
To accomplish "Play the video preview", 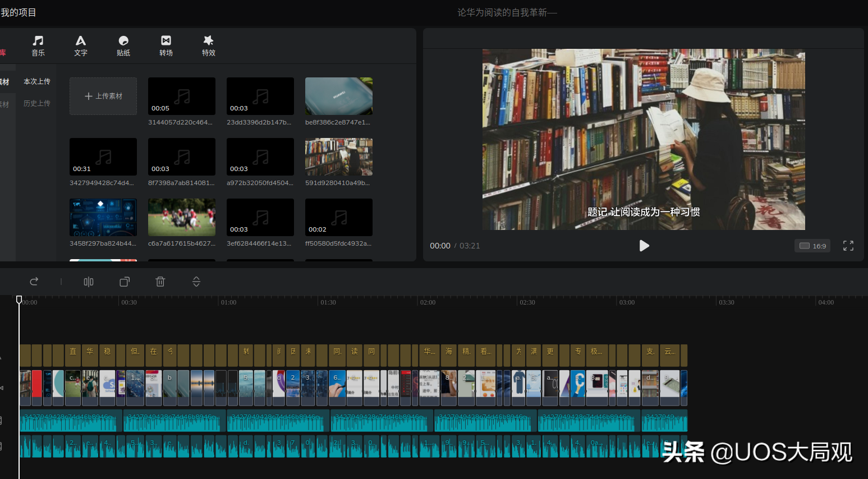I will 644,246.
